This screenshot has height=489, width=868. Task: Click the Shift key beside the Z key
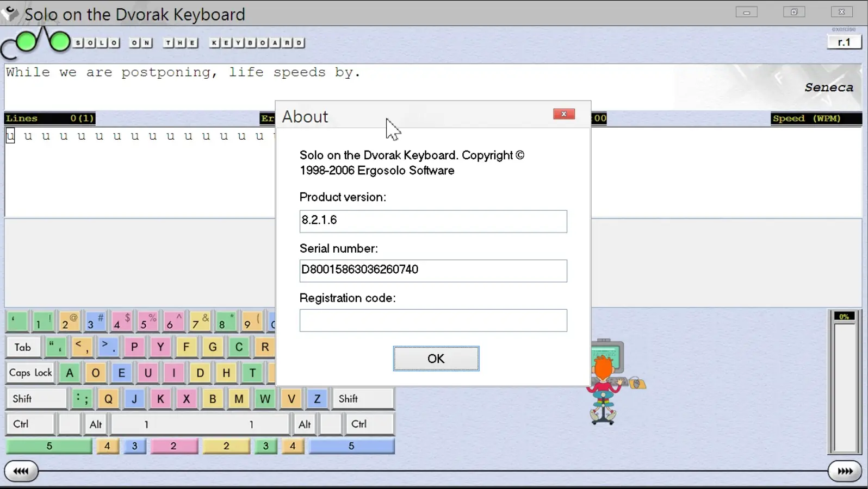pyautogui.click(x=363, y=399)
